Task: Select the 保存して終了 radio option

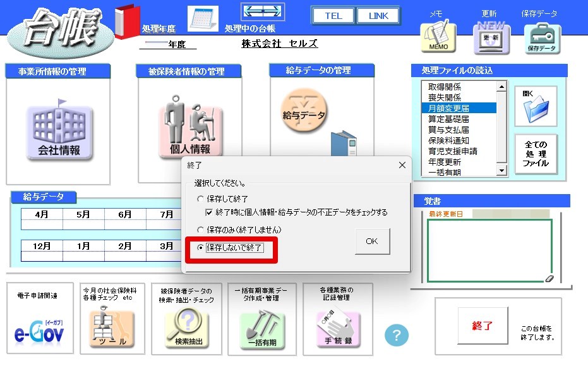Action: tap(200, 199)
